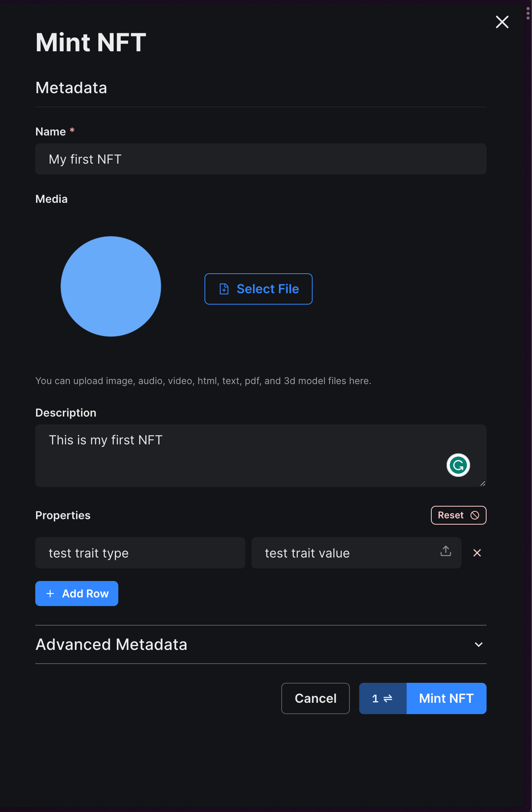Viewport: 532px width, 812px height.
Task: Edit the Name field containing My first NFT
Action: [x=261, y=159]
